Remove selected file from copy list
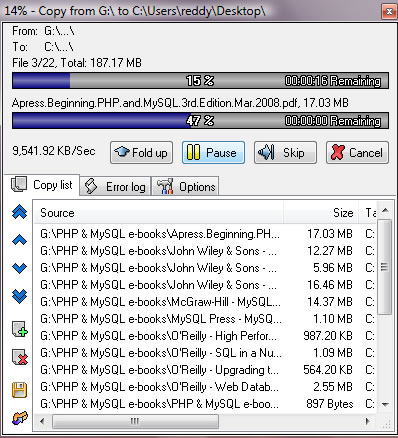The height and width of the screenshot is (438, 398). (20, 357)
